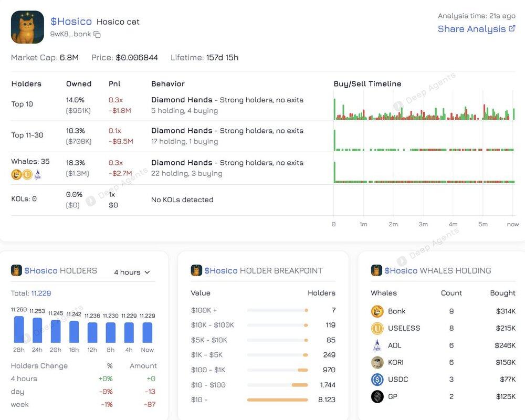Click the Bonk whale badge under Whales: 35
The image size is (525, 420).
click(x=16, y=174)
